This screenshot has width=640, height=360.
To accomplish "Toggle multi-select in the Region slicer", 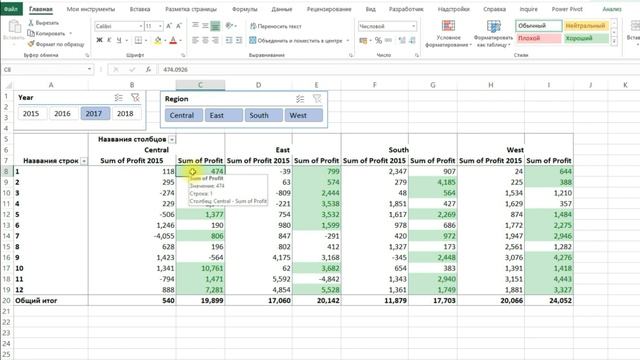I will pos(300,99).
